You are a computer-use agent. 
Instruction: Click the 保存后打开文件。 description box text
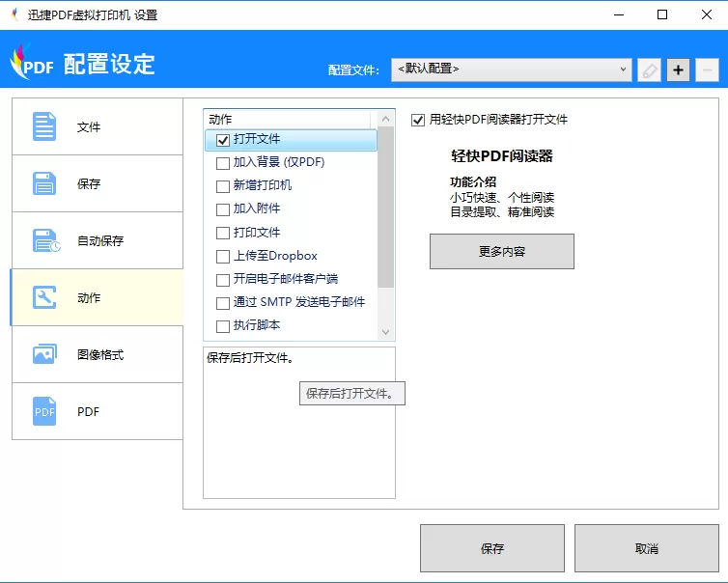[250, 357]
